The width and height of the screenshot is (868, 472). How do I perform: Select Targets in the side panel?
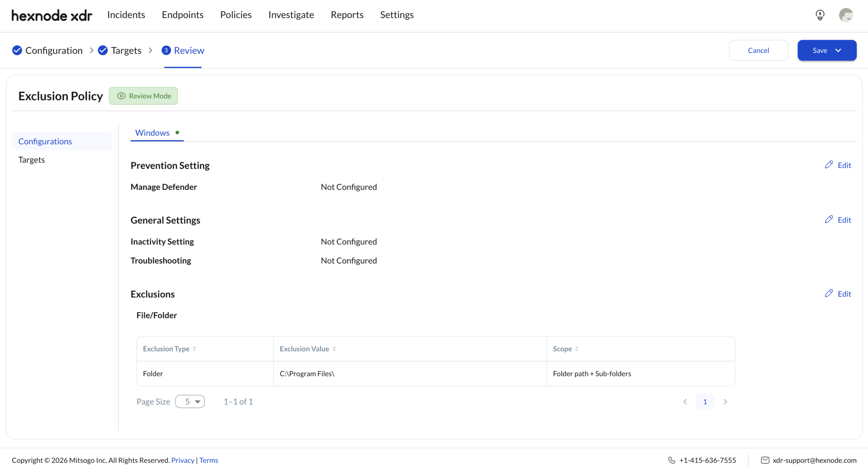(x=32, y=159)
